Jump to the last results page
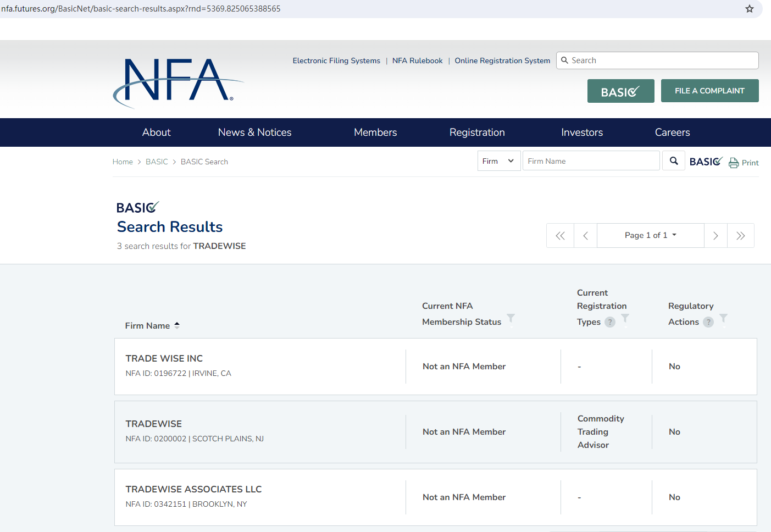Image resolution: width=771 pixels, height=532 pixels. [741, 236]
